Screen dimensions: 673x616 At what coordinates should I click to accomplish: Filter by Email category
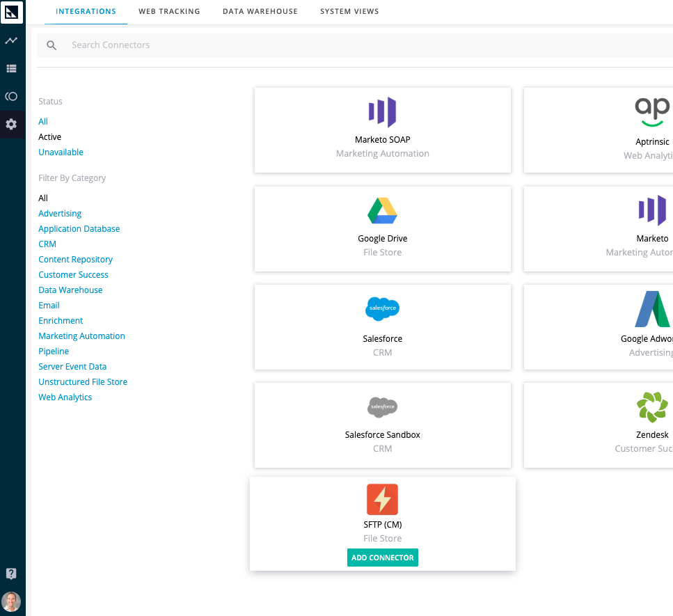(49, 305)
